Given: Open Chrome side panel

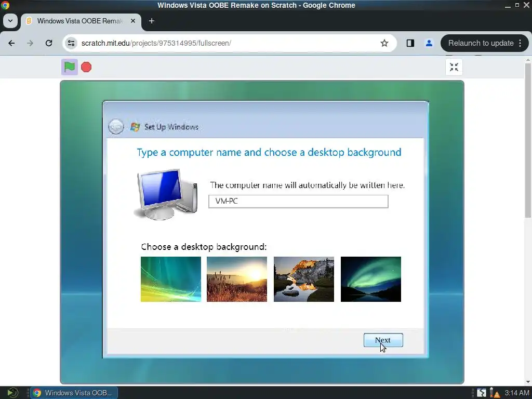Looking at the screenshot, I should tap(410, 43).
